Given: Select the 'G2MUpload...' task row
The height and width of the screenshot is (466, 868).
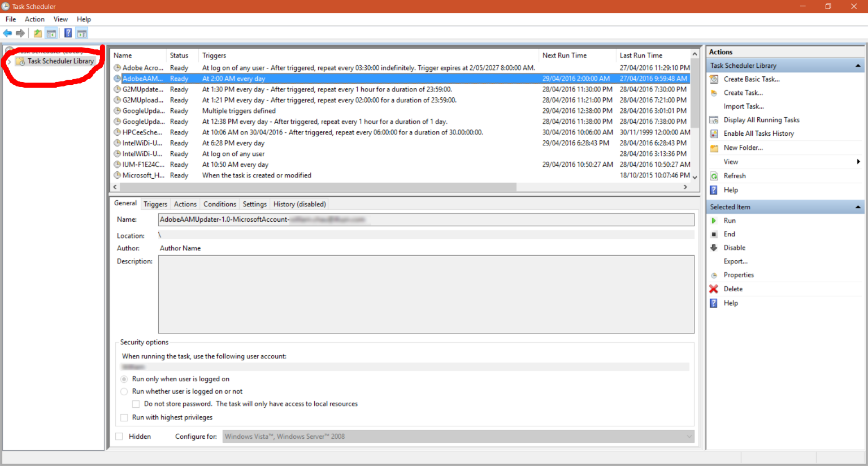Looking at the screenshot, I should [401, 100].
